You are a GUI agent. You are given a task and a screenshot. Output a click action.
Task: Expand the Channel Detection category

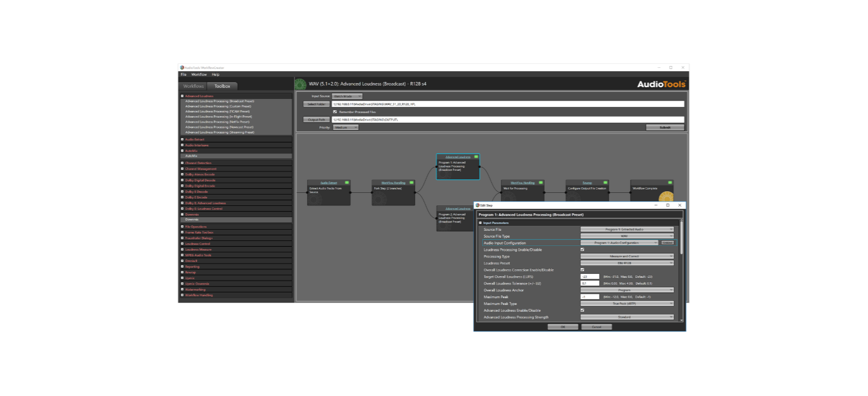point(182,163)
